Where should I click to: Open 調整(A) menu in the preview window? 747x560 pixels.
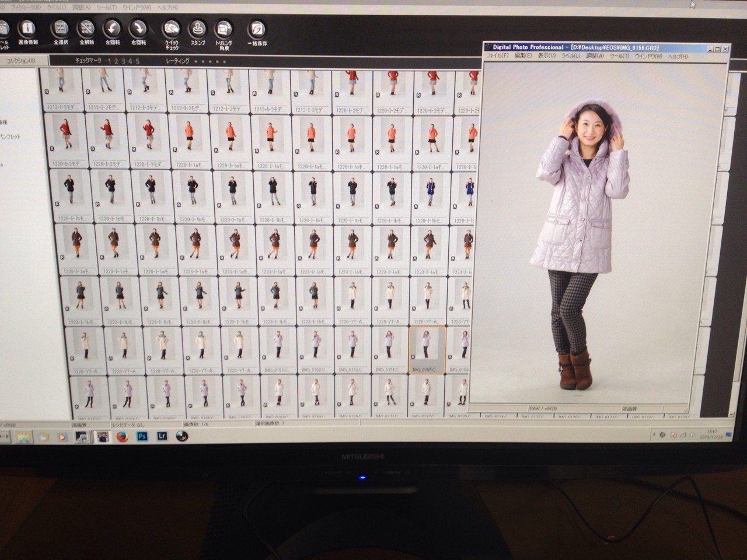click(595, 56)
